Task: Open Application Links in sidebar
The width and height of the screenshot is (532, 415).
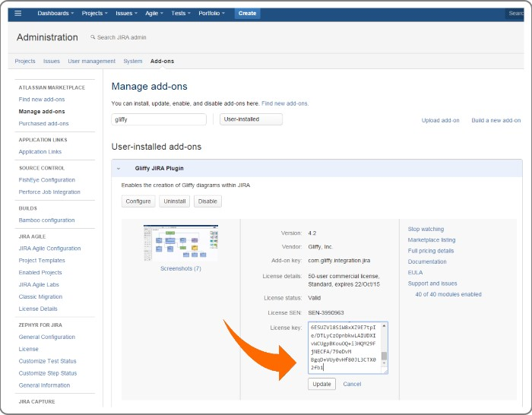Action: pyautogui.click(x=40, y=152)
